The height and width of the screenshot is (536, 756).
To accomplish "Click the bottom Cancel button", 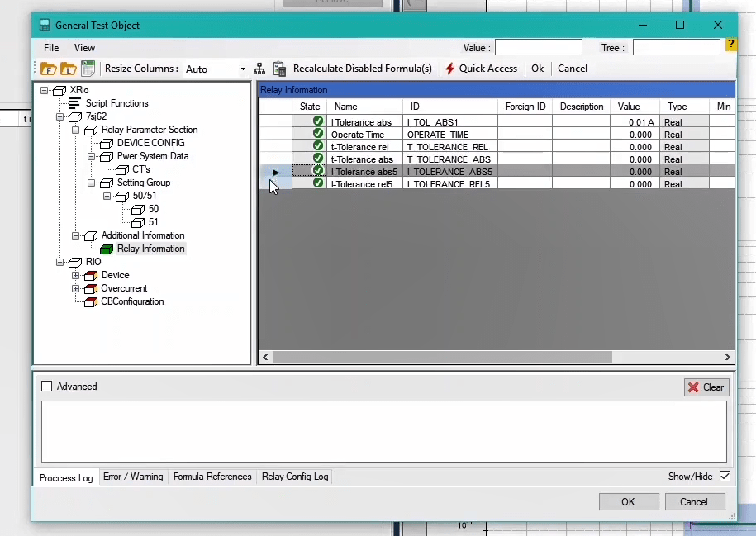I will coord(693,501).
